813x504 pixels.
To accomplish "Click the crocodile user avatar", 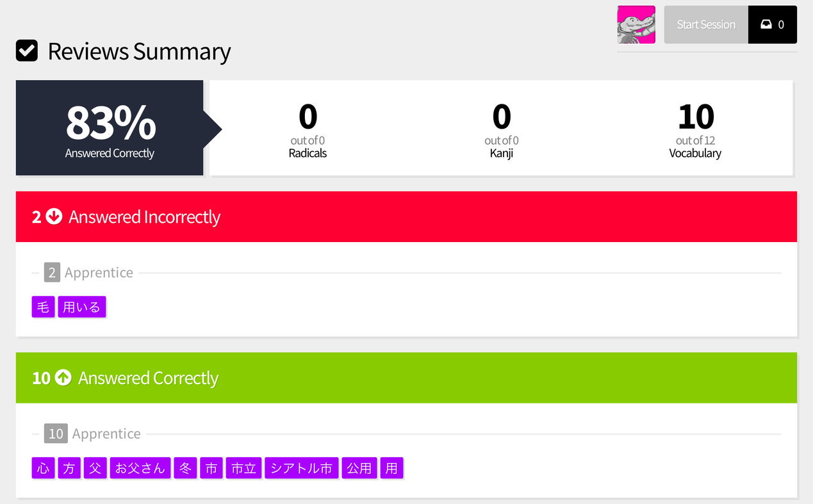I will (x=636, y=24).
